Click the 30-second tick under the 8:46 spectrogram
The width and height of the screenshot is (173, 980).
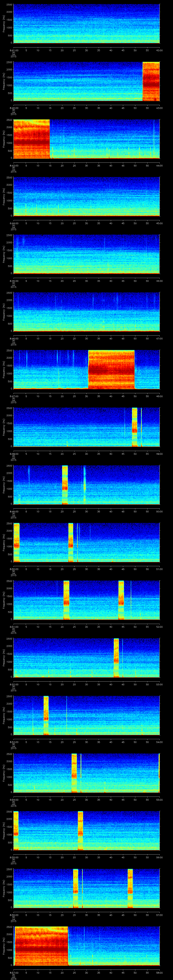pyautogui.click(x=86, y=338)
